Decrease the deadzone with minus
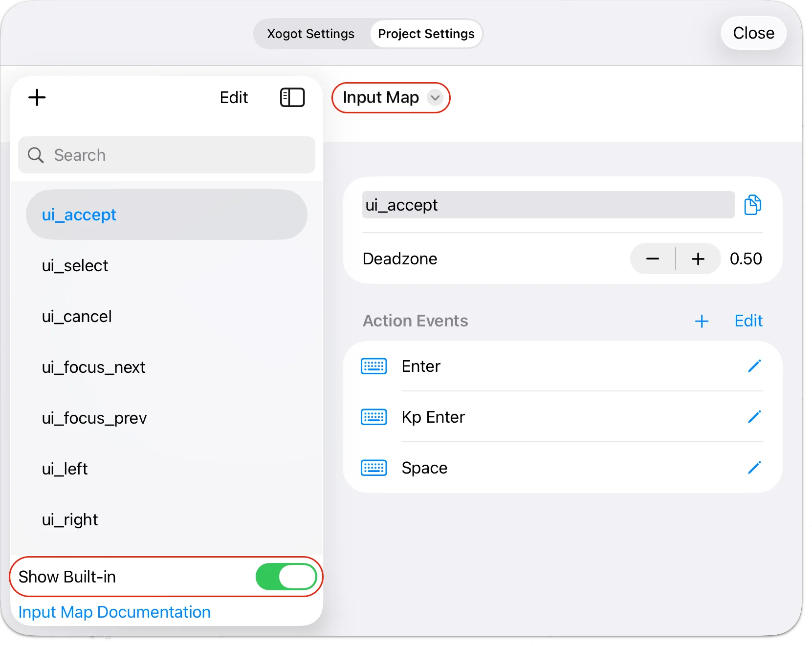Viewport: 812px width, 646px height. tap(653, 258)
